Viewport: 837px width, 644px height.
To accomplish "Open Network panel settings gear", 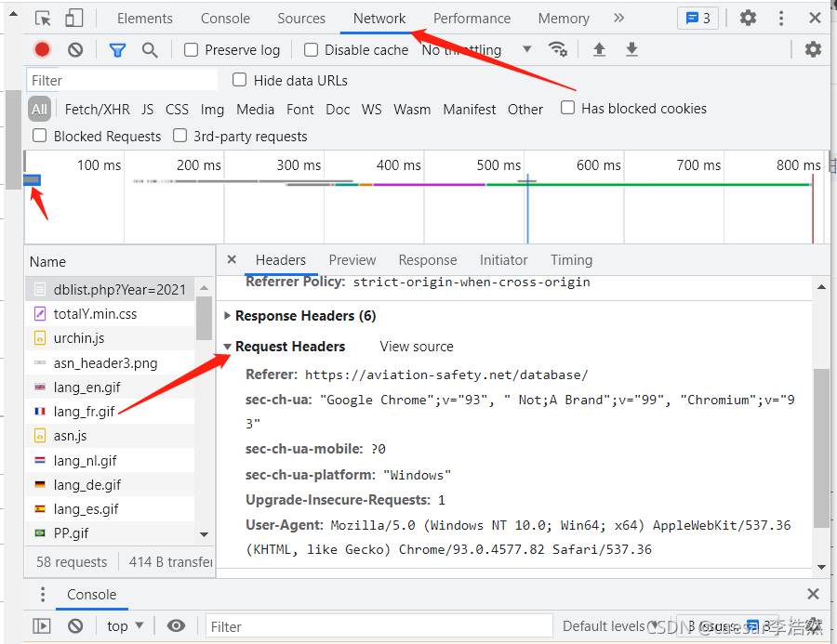I will (x=813, y=49).
